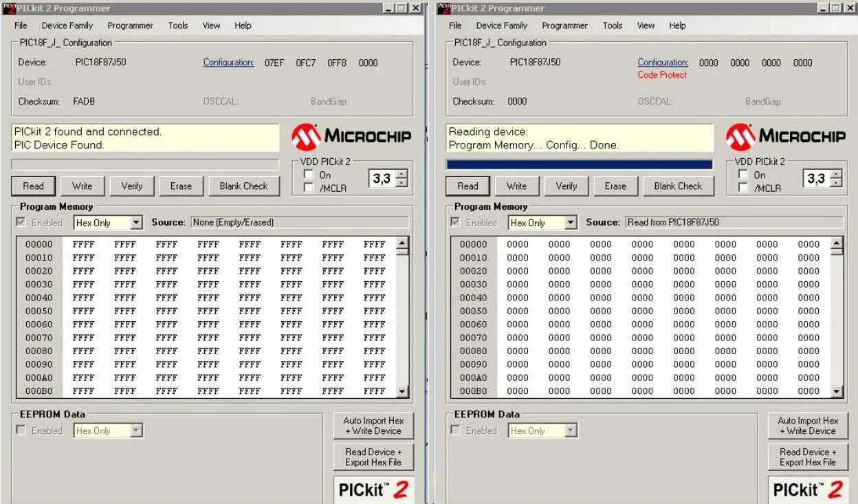Viewport: 858px width, 504px height.
Task: Open Programmer menu in right window
Action: click(564, 25)
